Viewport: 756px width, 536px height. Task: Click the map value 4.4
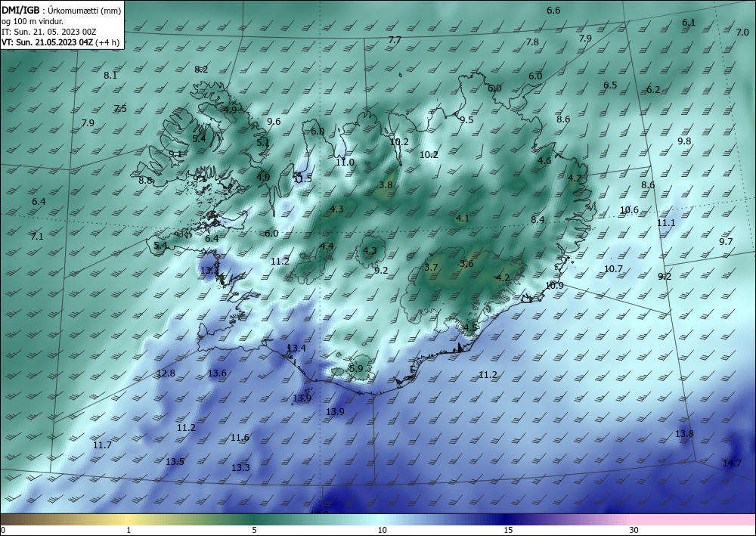pyautogui.click(x=327, y=246)
